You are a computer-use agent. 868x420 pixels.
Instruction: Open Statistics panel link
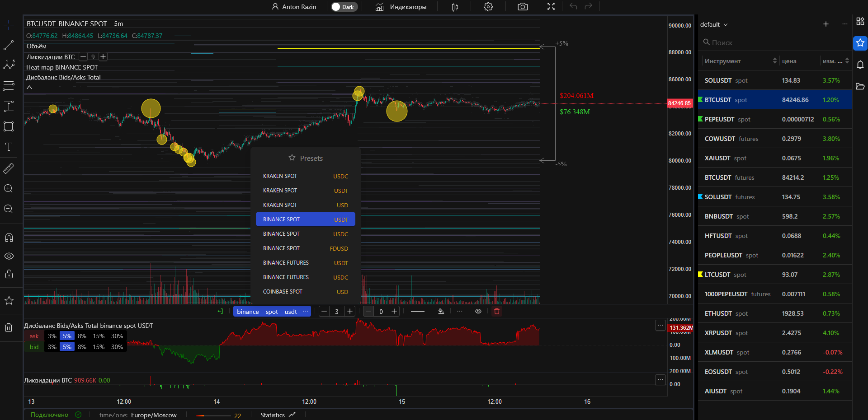point(278,415)
